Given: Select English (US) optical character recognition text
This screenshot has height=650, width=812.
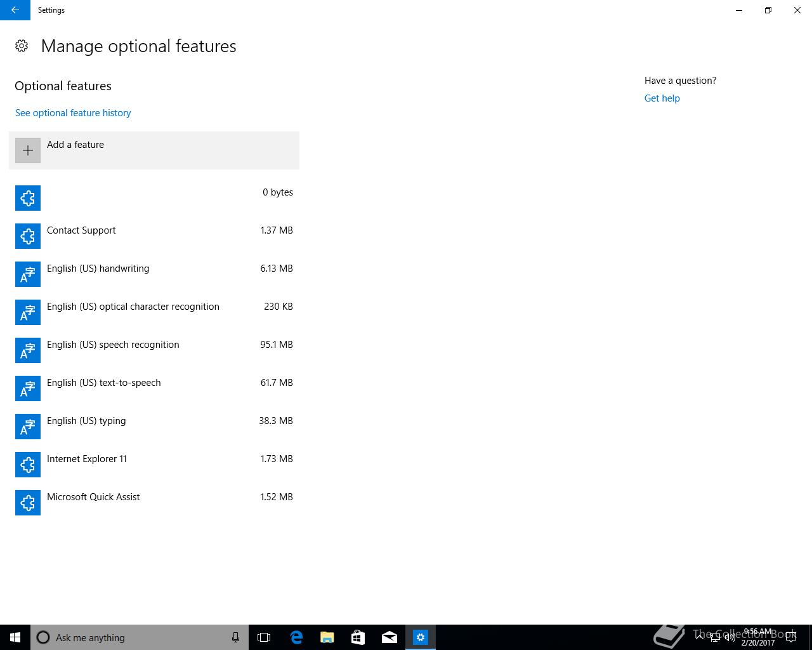Looking at the screenshot, I should (133, 307).
